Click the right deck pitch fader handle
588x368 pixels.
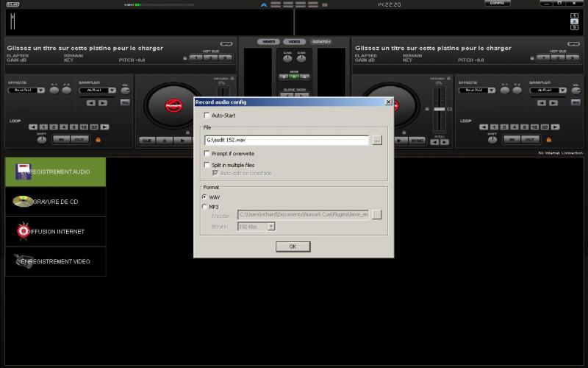point(439,109)
